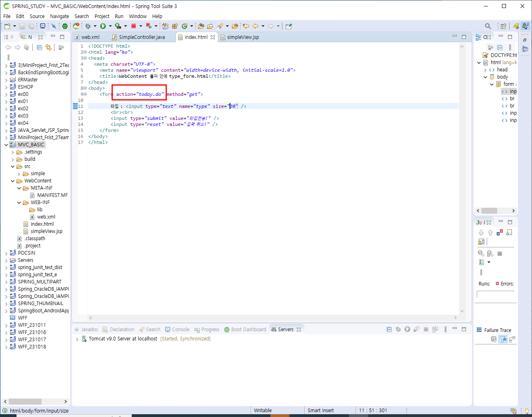
Task: Click the magnifier search icon near perspectives
Action: (x=488, y=26)
